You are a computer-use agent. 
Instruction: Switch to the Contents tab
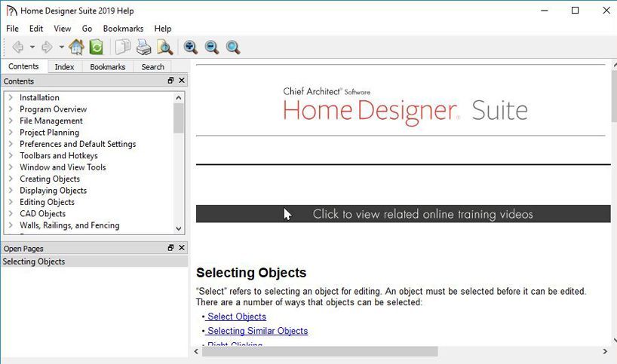[x=23, y=66]
